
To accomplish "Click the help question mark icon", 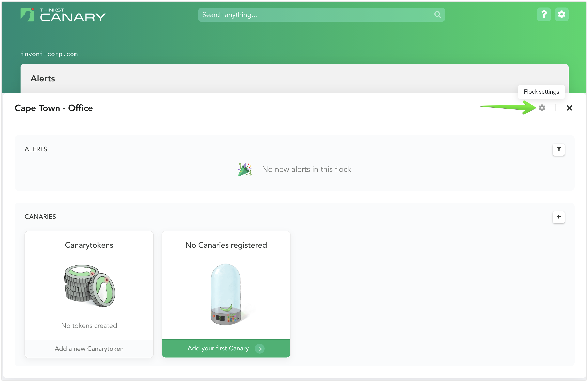I will 544,14.
